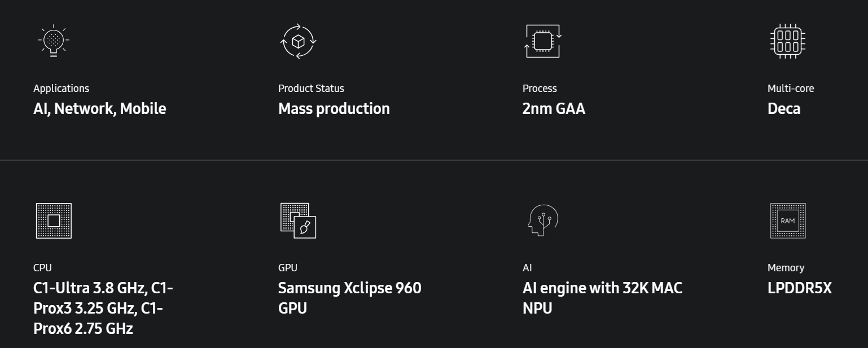The image size is (868, 348).
Task: Click the 'Mass production' status text
Action: pyautogui.click(x=334, y=109)
